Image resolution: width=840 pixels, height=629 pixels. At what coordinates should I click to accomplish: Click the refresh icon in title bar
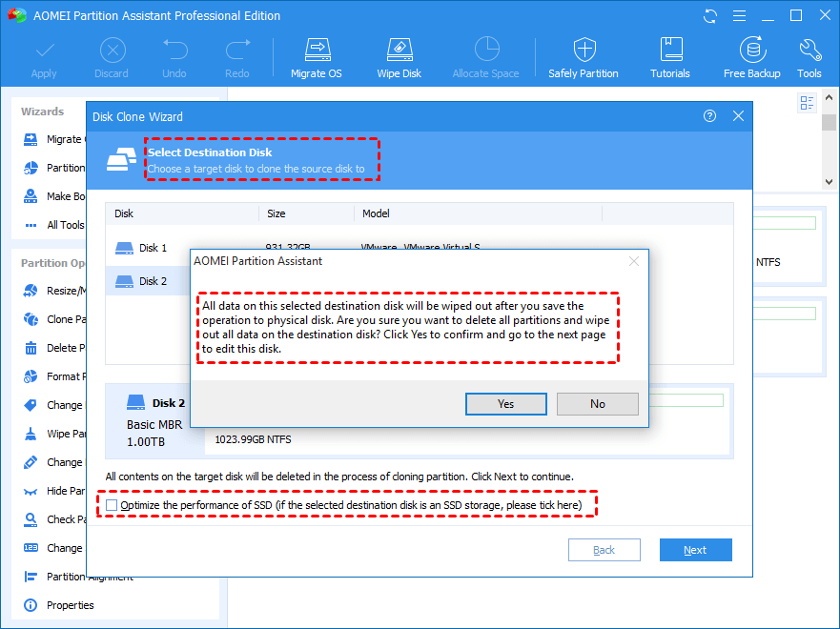pyautogui.click(x=710, y=15)
